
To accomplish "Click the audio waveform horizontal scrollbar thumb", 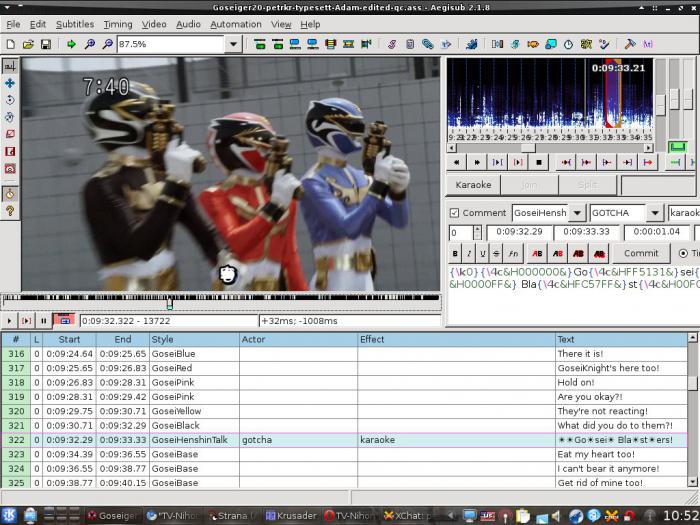I will (x=528, y=148).
